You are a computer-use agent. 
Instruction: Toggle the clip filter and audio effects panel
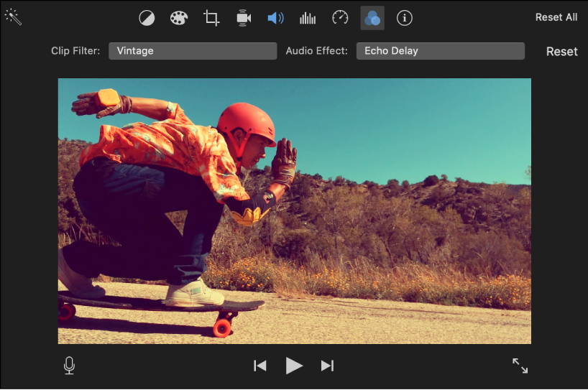click(372, 18)
